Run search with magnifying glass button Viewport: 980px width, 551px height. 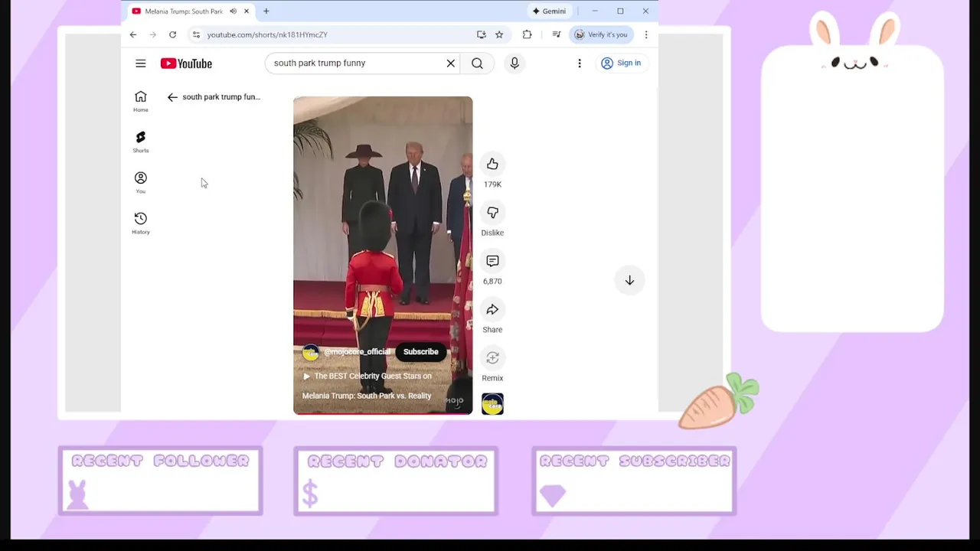477,63
